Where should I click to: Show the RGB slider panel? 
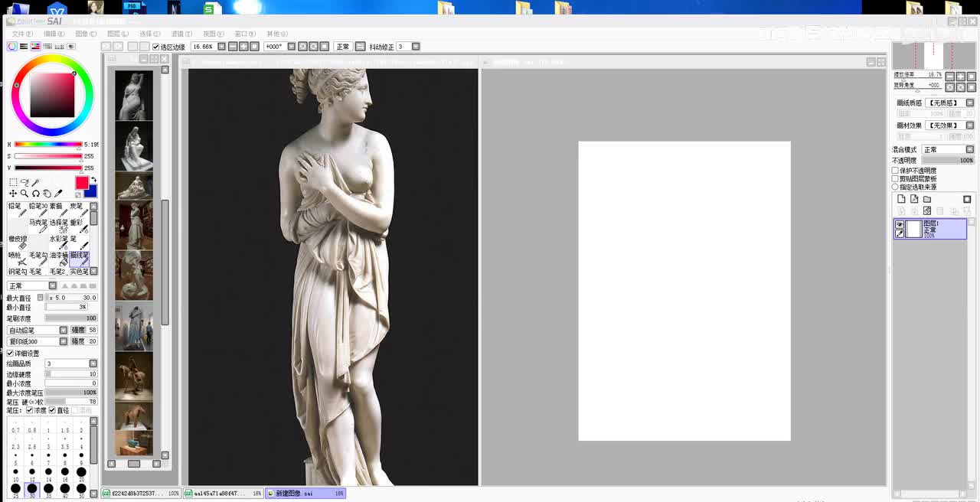pyautogui.click(x=24, y=47)
